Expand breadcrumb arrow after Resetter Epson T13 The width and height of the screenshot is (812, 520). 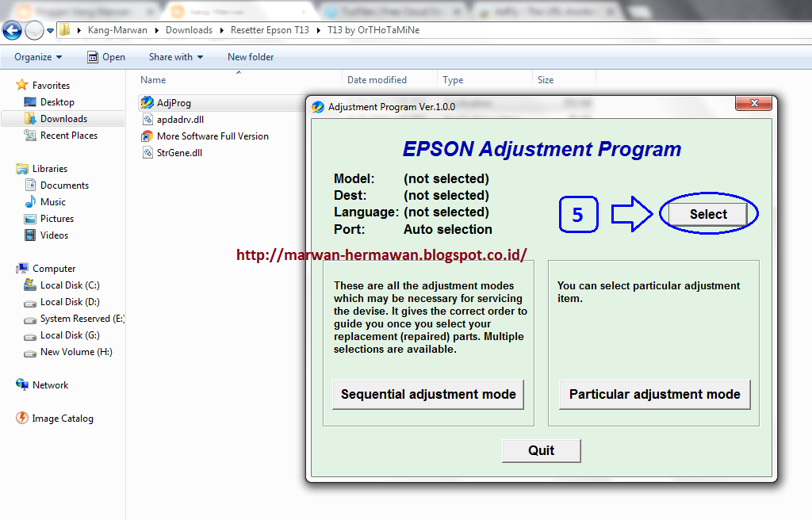[319, 31]
